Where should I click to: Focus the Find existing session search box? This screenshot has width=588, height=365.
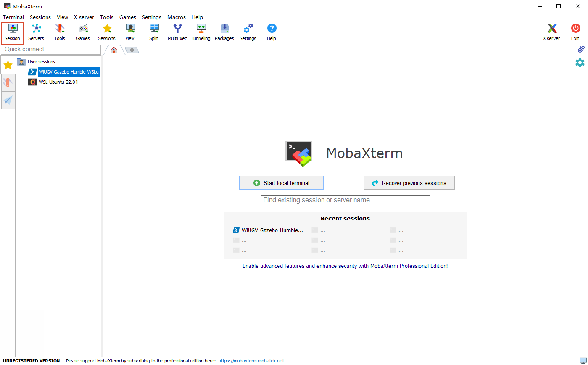(x=345, y=200)
